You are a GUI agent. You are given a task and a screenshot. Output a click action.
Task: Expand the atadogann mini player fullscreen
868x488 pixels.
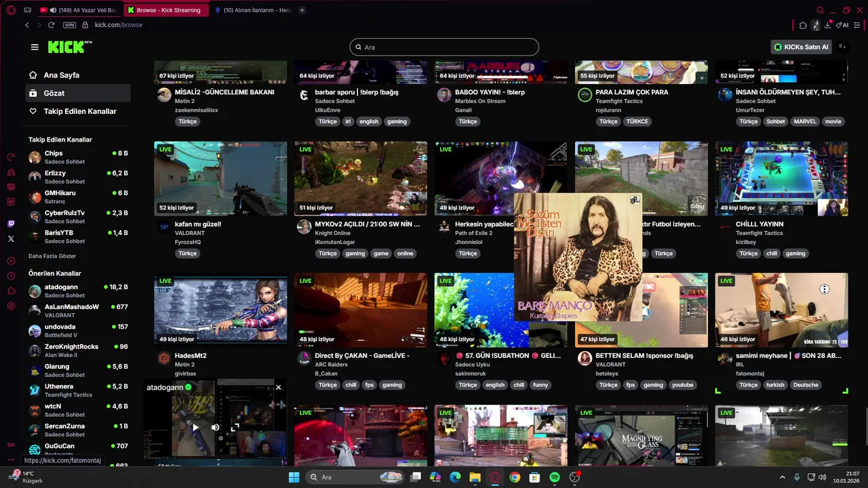click(x=235, y=427)
